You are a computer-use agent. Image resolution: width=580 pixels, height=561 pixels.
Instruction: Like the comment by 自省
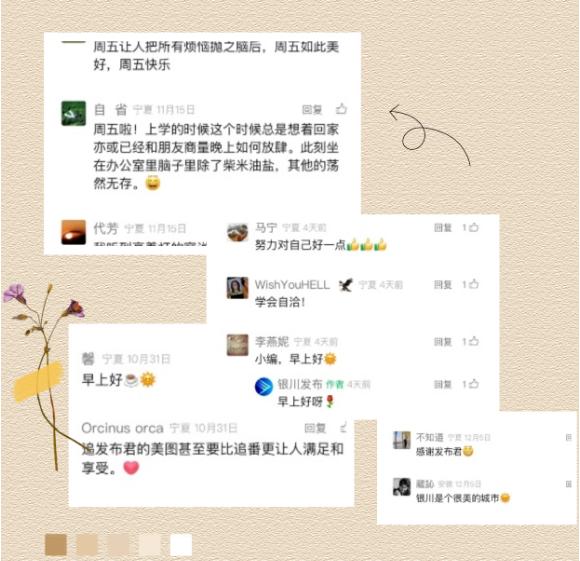[x=341, y=109]
